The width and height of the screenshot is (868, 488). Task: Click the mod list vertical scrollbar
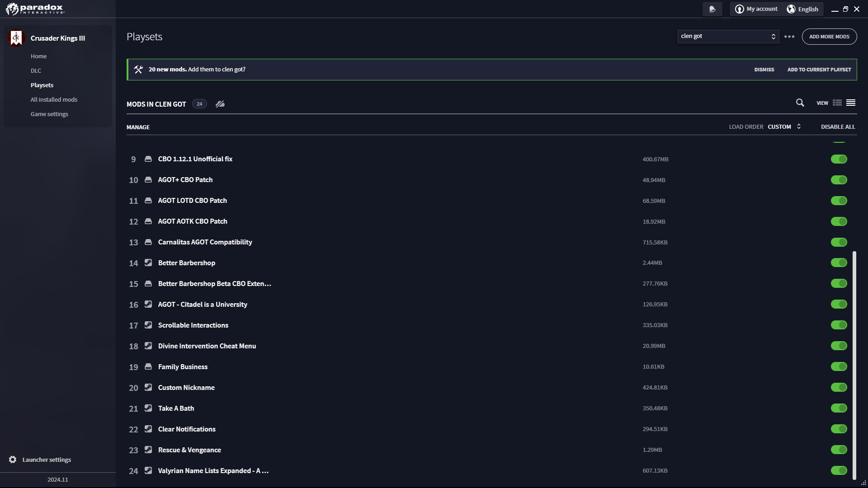pyautogui.click(x=854, y=365)
